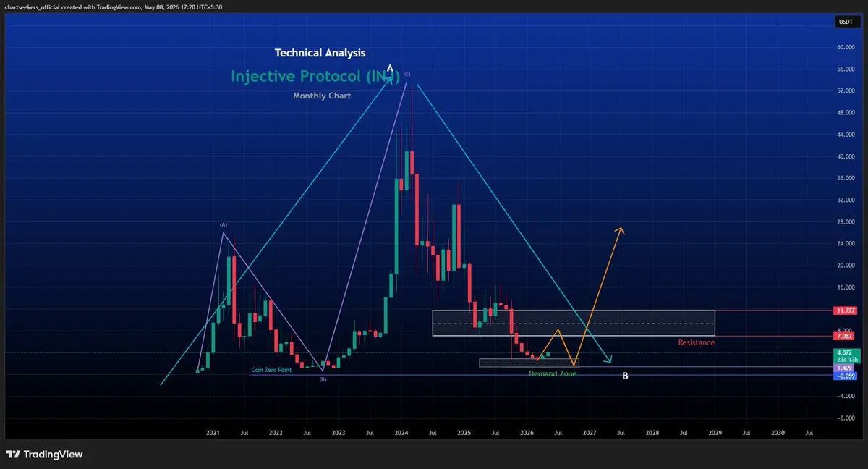
Task: Click the Resistance label
Action: coord(697,342)
